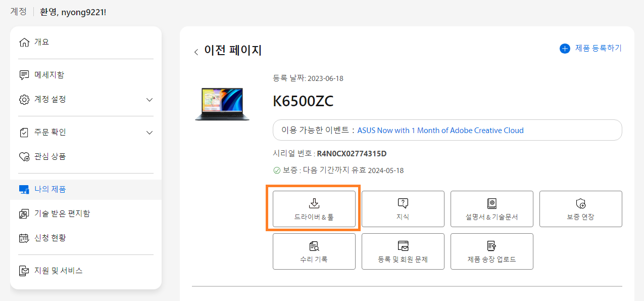Expand the 계정 설정 chevron
This screenshot has height=301, width=644.
(x=150, y=100)
